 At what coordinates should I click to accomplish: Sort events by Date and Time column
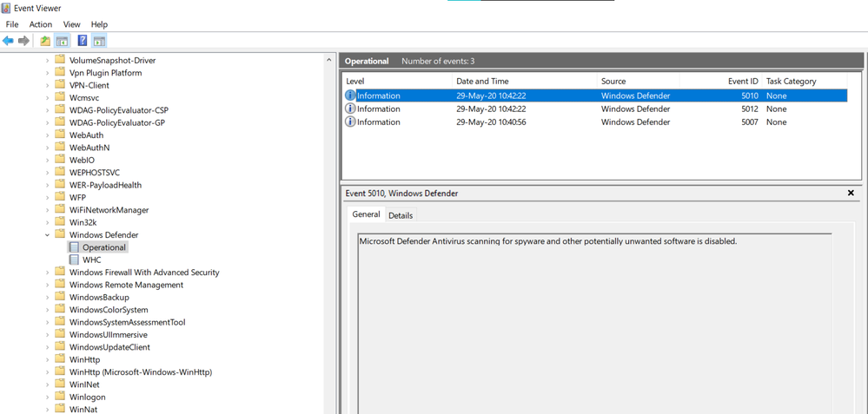(524, 82)
